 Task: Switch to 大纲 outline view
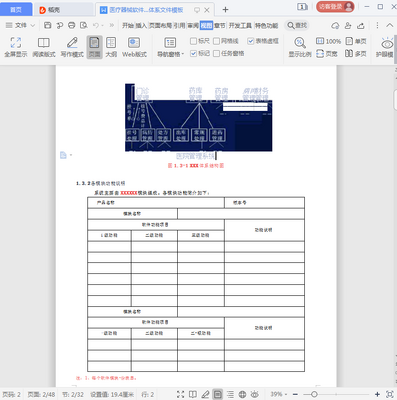pyautogui.click(x=111, y=47)
